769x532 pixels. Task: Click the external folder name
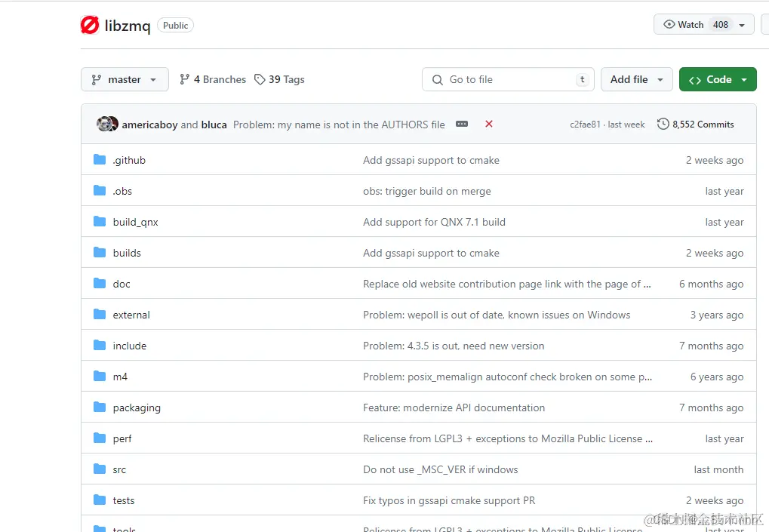(131, 315)
